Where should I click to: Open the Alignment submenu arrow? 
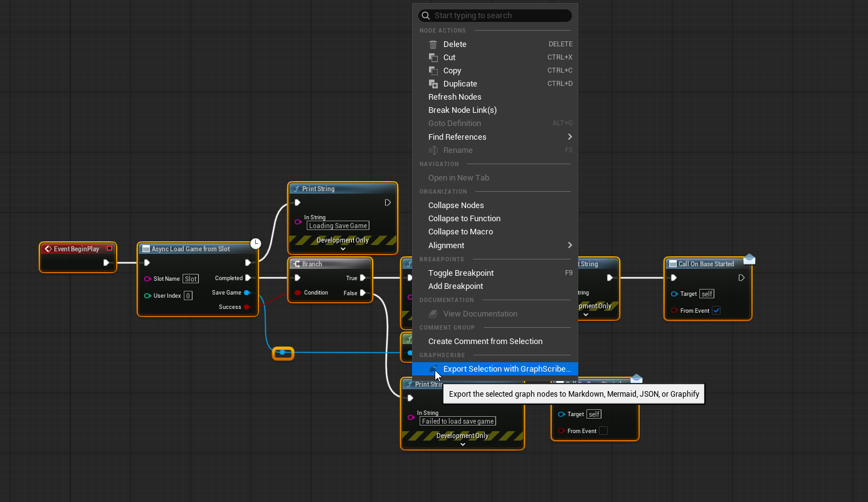coord(569,245)
